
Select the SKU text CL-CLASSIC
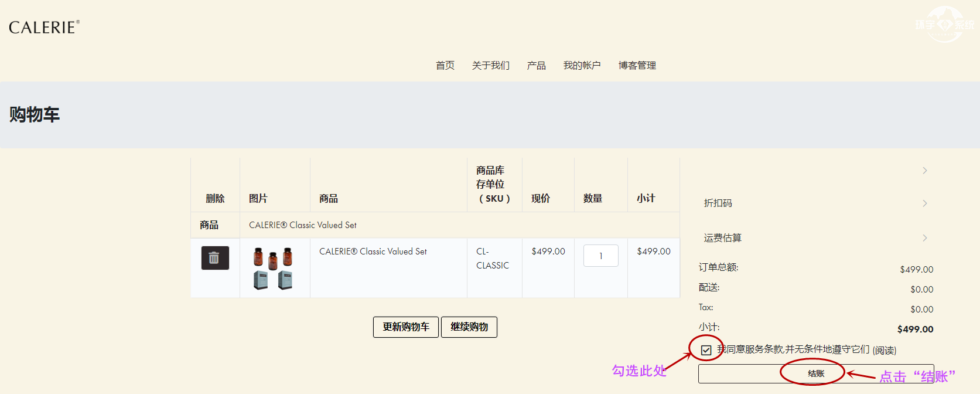pos(493,258)
